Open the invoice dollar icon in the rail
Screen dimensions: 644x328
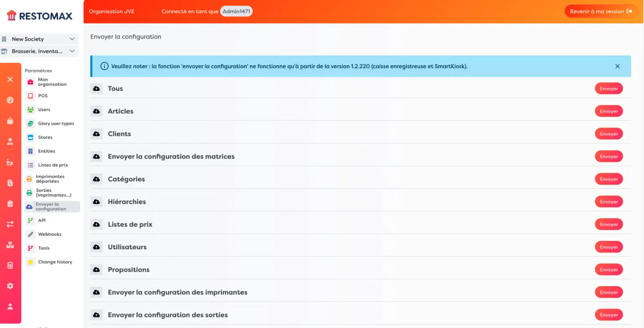pos(10,183)
